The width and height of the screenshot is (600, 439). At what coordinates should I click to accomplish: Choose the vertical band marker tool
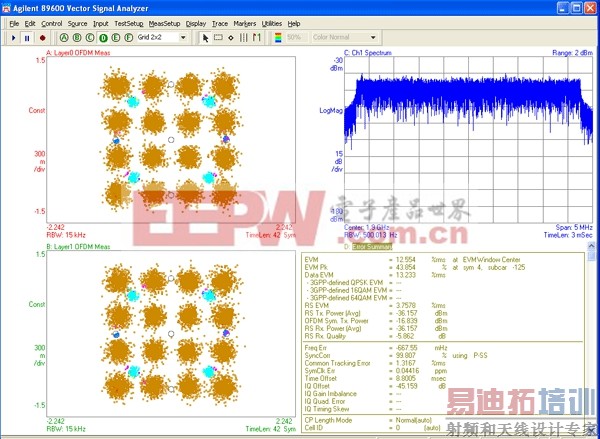(x=243, y=38)
